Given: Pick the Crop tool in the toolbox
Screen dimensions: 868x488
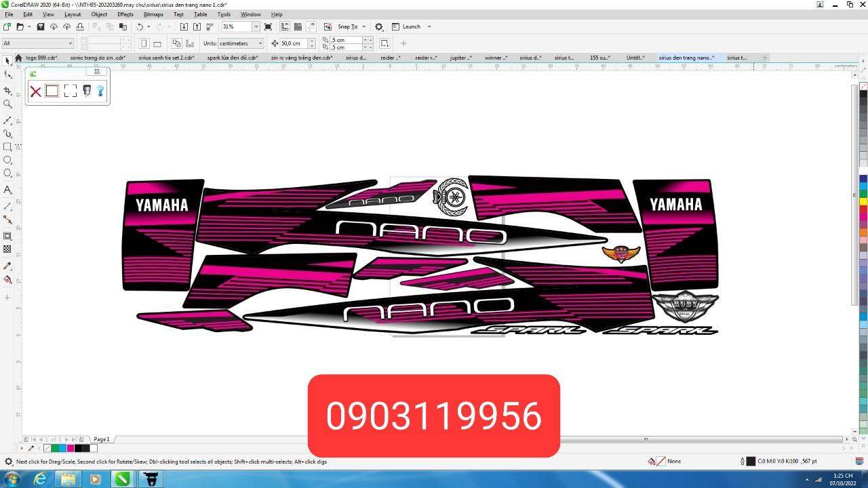Looking at the screenshot, I should point(7,90).
